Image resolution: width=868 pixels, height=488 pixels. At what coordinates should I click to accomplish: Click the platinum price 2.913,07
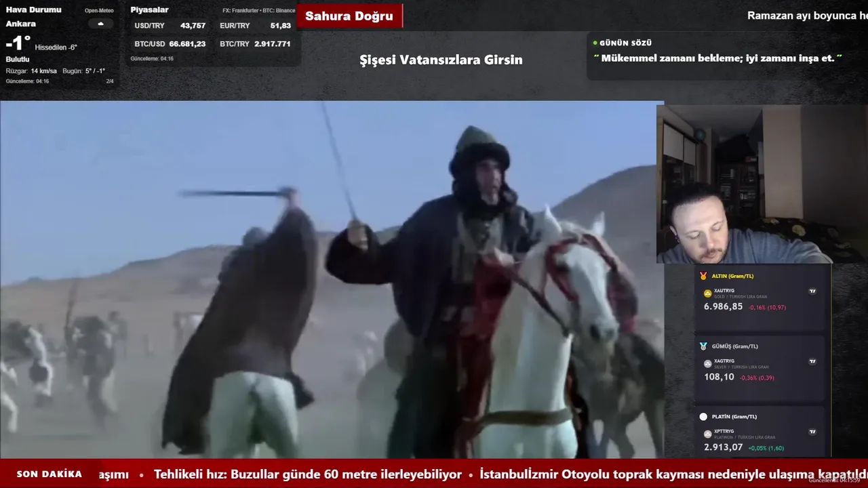point(723,447)
